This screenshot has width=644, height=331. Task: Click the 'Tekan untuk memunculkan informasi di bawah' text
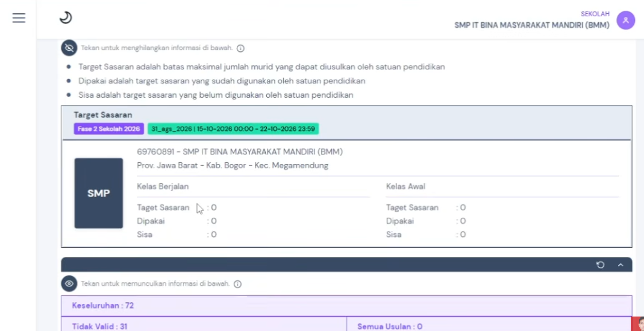tap(155, 284)
